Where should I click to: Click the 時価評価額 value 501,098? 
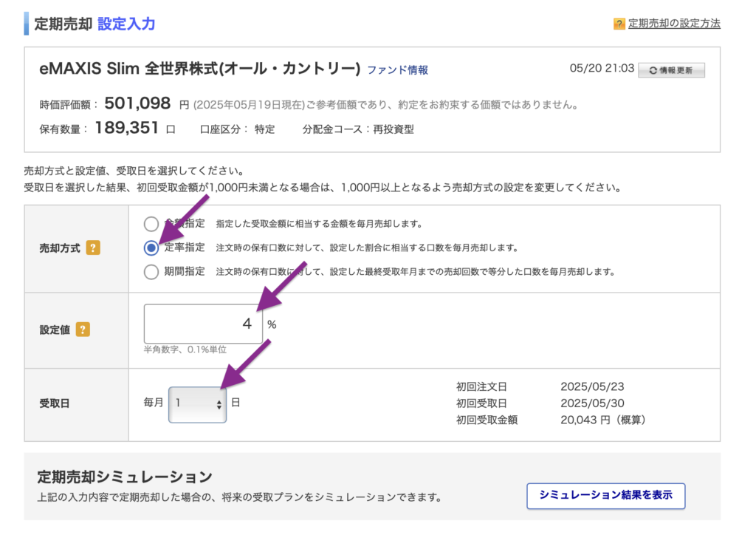(137, 103)
